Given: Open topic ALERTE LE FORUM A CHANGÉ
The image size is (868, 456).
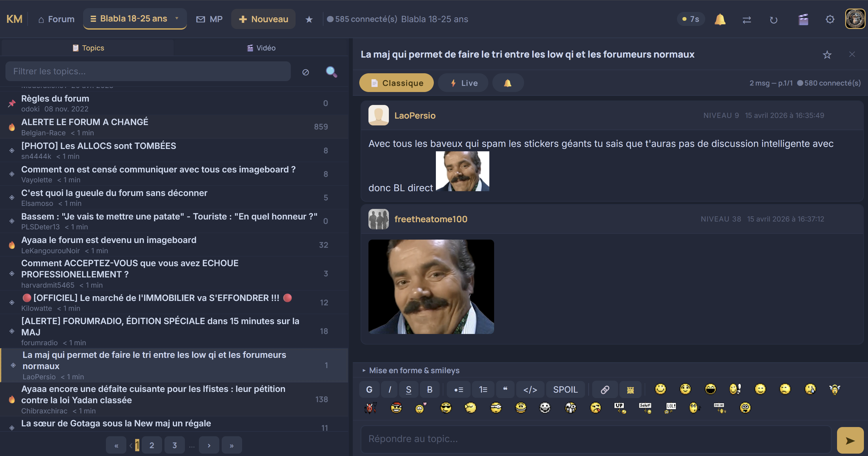Looking at the screenshot, I should (85, 122).
